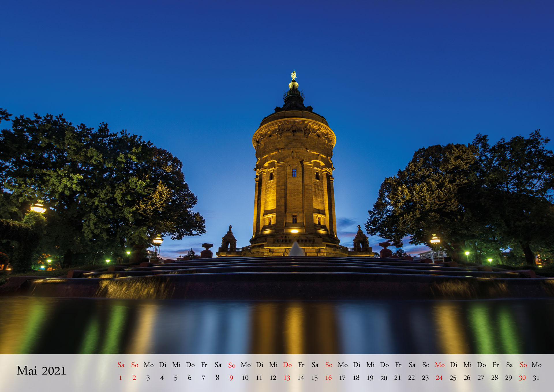The height and width of the screenshot is (392, 554).
Task: Click the black date number 23
Action: point(425,378)
